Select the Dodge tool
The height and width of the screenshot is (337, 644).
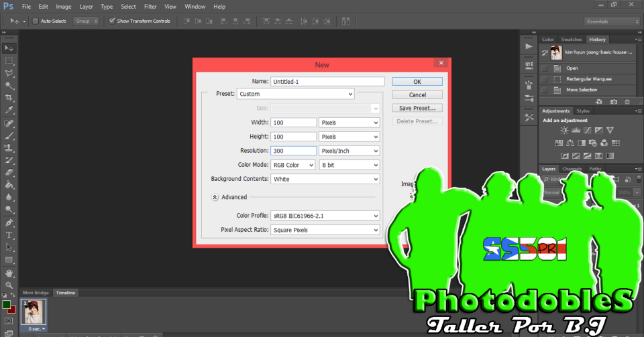[x=9, y=210]
